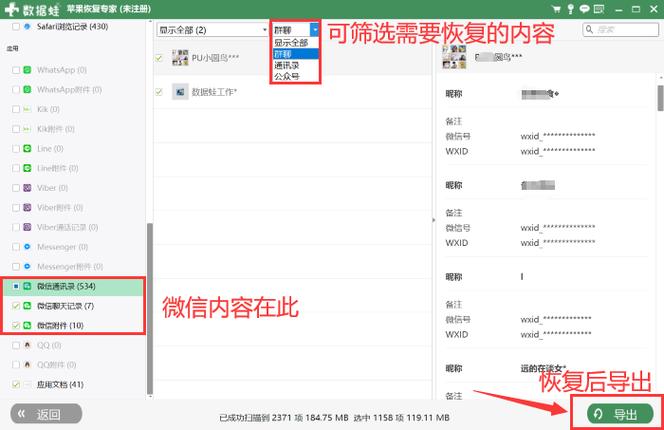Check the QQ (0) checkbox
Viewport: 664px width, 430px height.
pos(16,345)
